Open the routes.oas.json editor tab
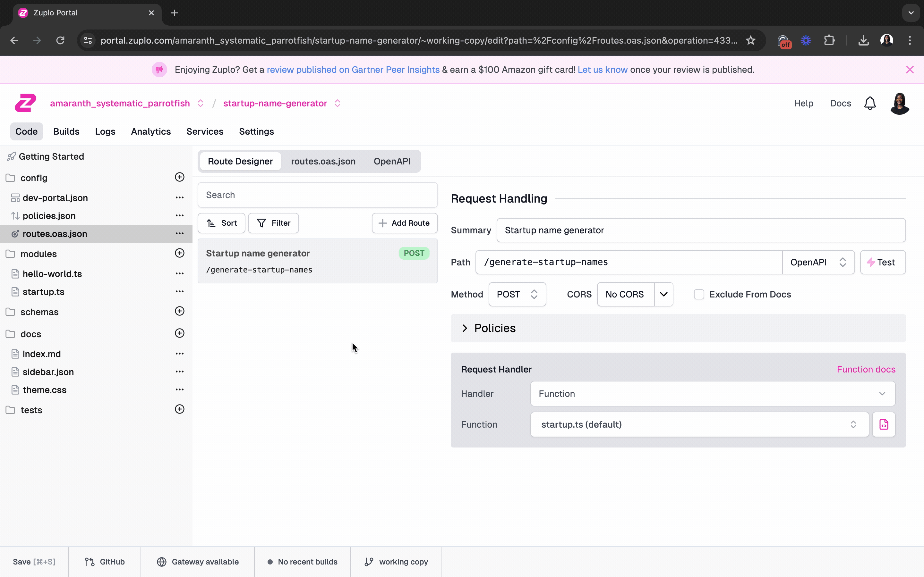This screenshot has height=577, width=924. 323,161
